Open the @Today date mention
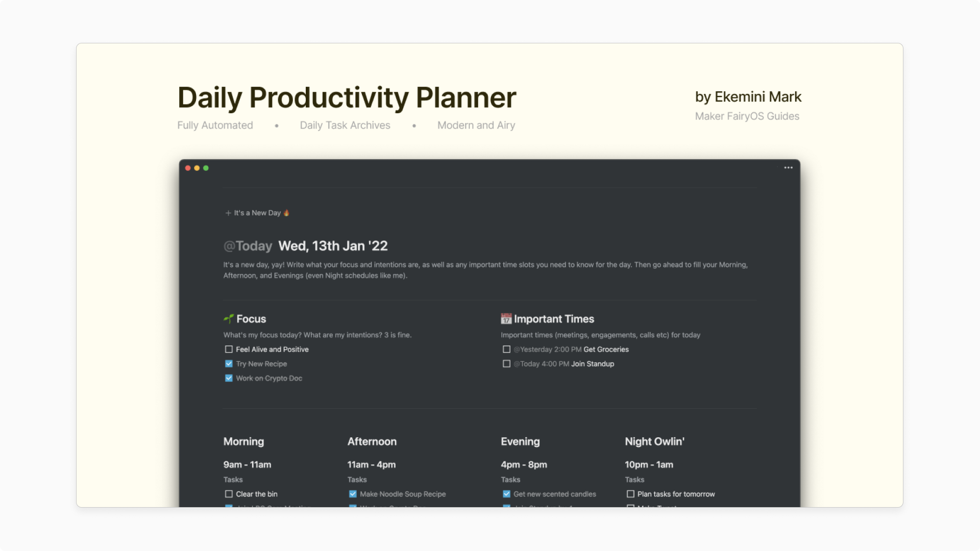This screenshot has width=980, height=551. [248, 245]
